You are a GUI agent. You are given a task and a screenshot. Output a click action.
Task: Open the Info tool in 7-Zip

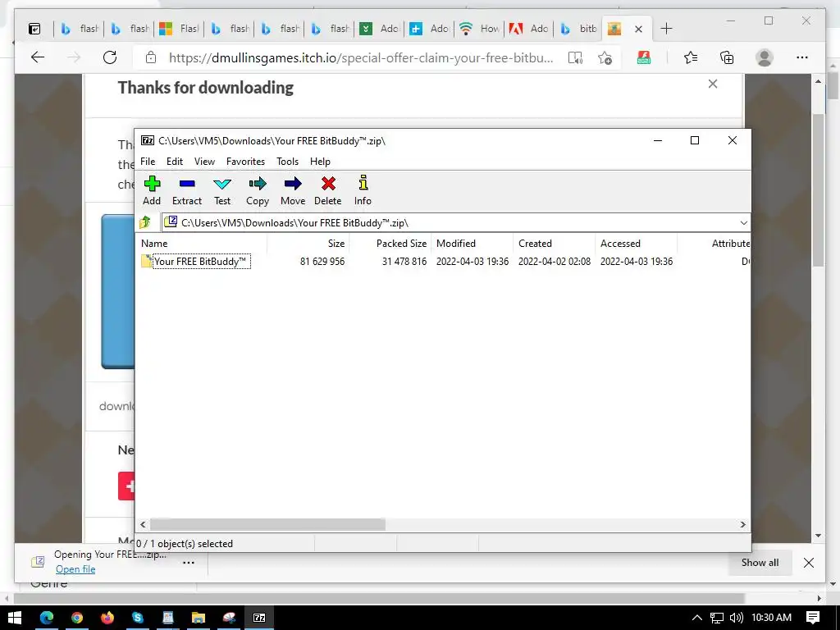tap(363, 190)
